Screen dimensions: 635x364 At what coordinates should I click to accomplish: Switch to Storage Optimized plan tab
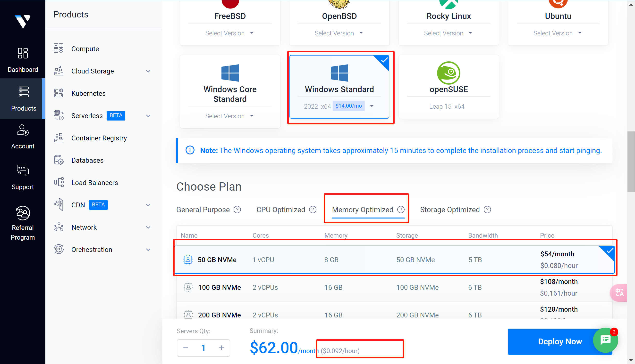point(450,210)
